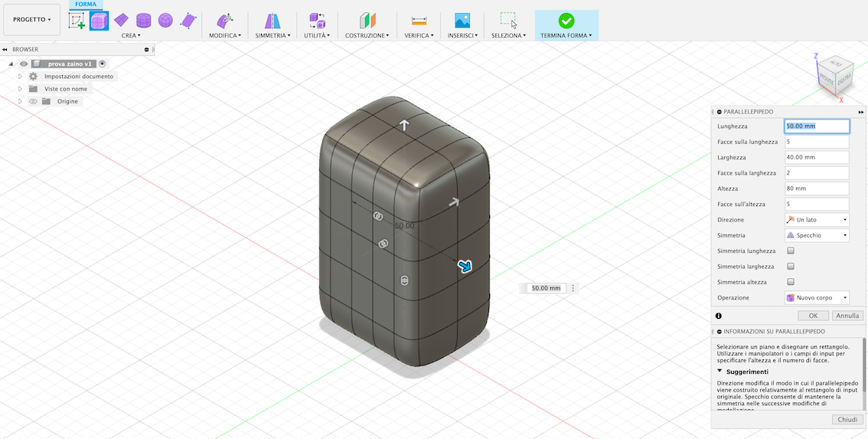Click the Lunghezza input field
The height and width of the screenshot is (439, 868).
(817, 126)
